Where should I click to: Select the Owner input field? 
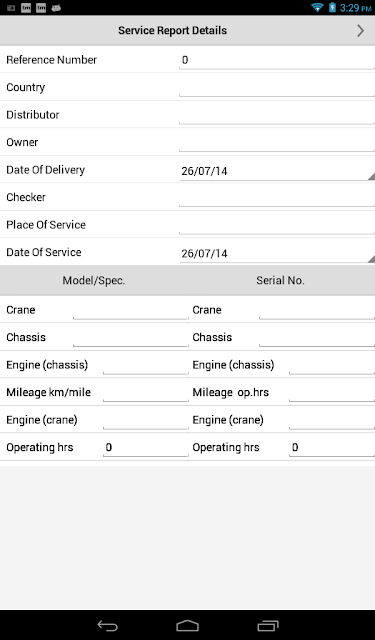[x=277, y=142]
